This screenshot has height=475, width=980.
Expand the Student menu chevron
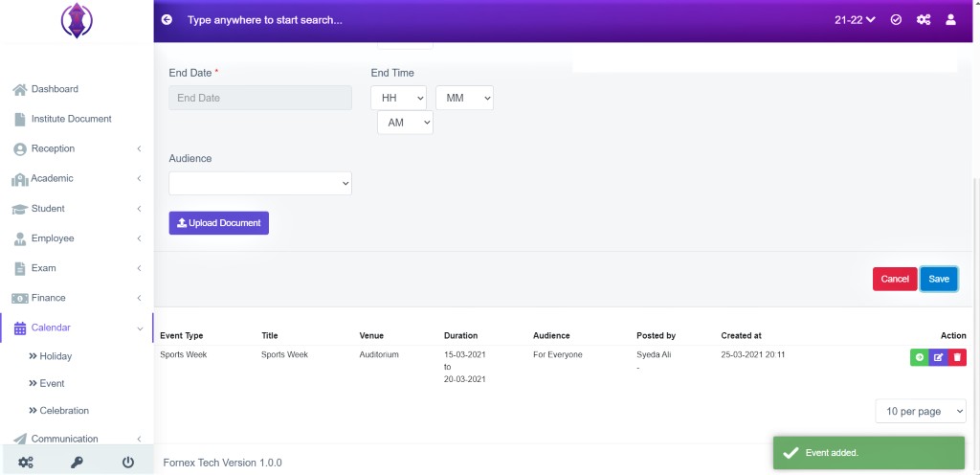139,209
